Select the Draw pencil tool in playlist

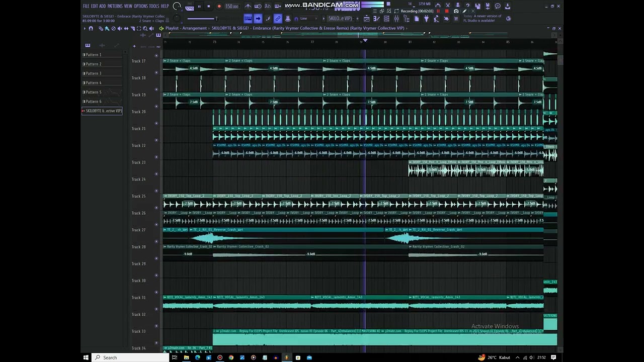click(101, 28)
